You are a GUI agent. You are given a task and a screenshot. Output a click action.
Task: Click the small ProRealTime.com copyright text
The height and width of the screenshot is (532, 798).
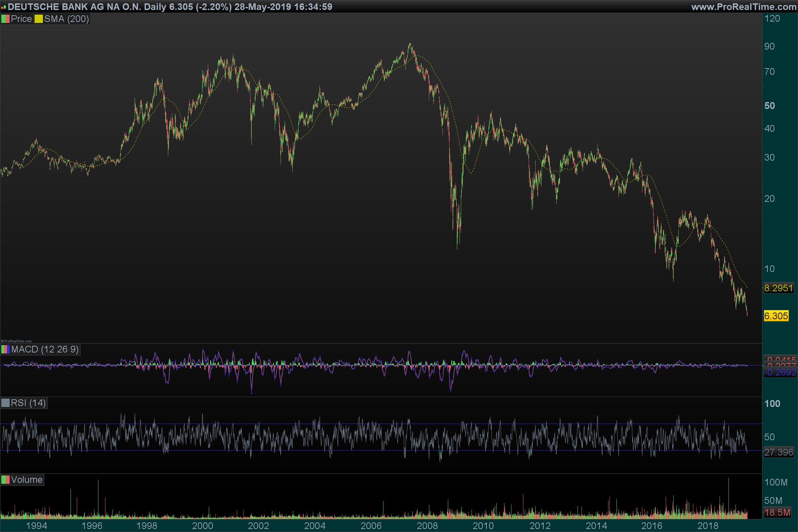point(16,341)
